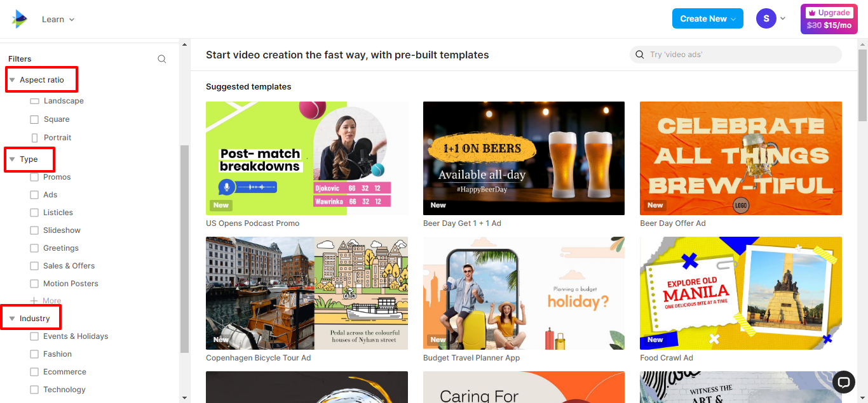Click the Portrait filter label
This screenshot has height=403, width=868.
[x=57, y=138]
